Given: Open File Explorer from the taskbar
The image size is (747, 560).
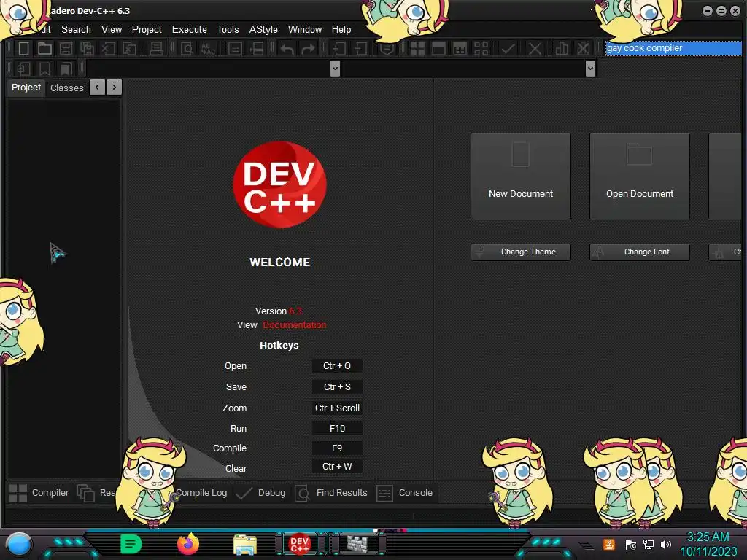Looking at the screenshot, I should click(245, 545).
